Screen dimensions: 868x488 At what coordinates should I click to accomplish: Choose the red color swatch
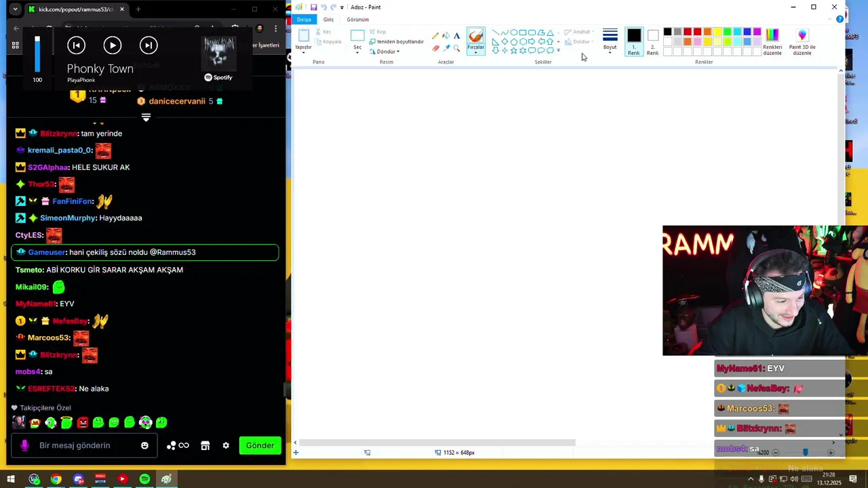[697, 32]
